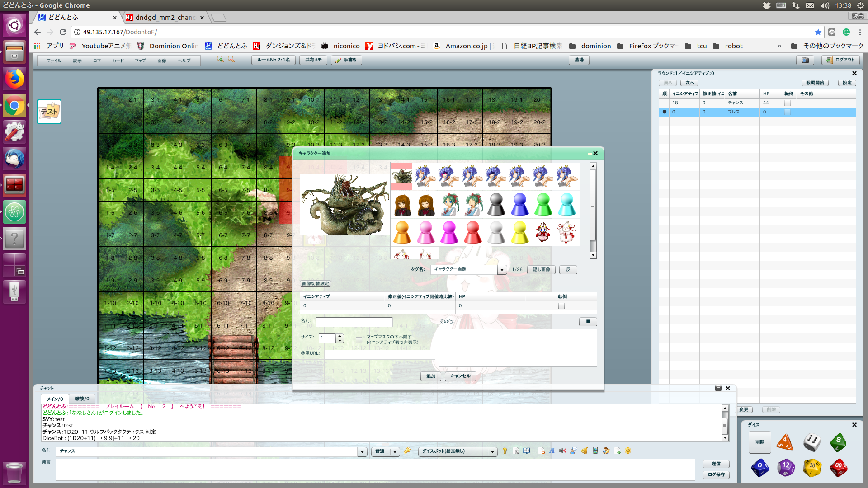Select the blue pawn character image
The height and width of the screenshot is (488, 868).
pos(519,204)
